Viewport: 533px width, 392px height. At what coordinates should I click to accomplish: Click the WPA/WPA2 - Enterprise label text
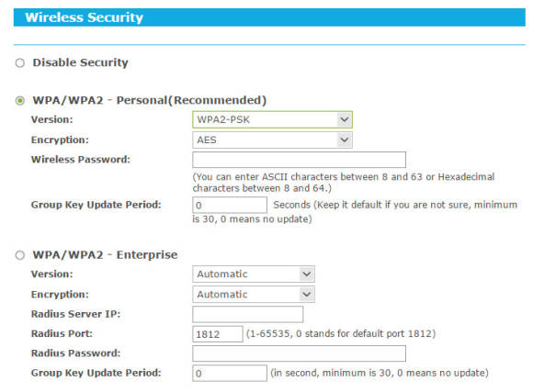(x=105, y=255)
